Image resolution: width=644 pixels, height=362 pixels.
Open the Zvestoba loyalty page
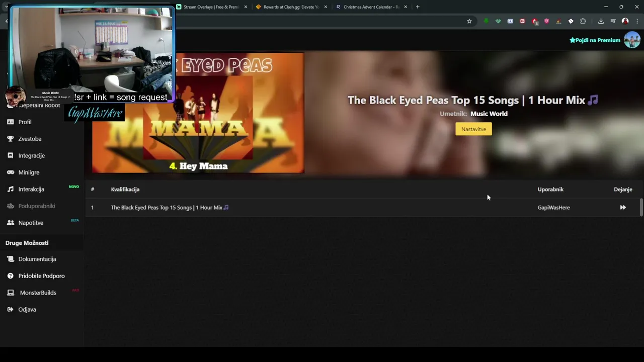30,139
